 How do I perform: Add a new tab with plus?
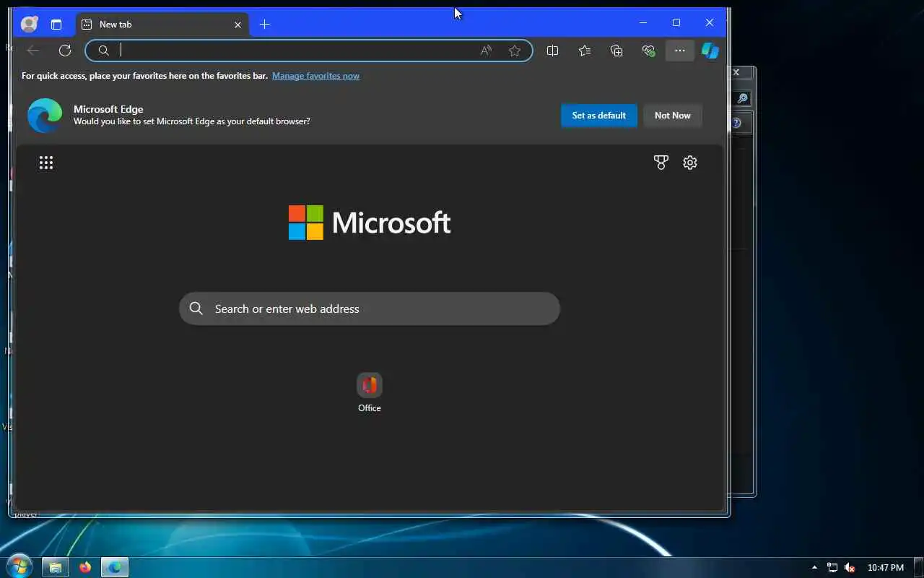tap(264, 25)
